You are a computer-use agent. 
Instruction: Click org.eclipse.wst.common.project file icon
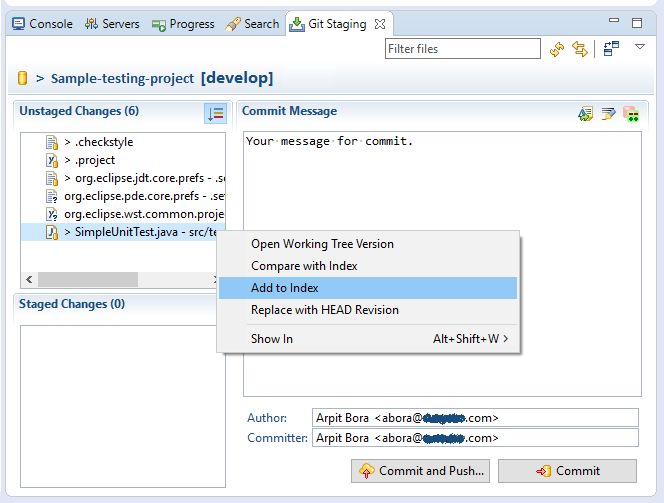[52, 215]
